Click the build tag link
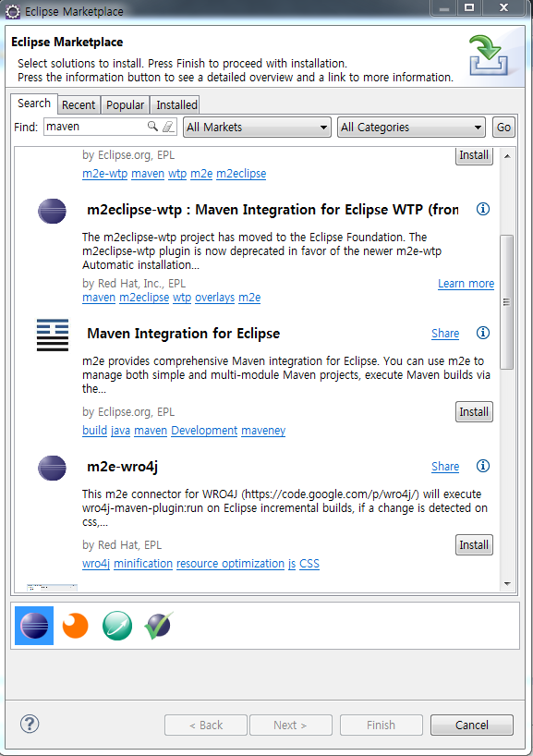533x756 pixels. (94, 431)
